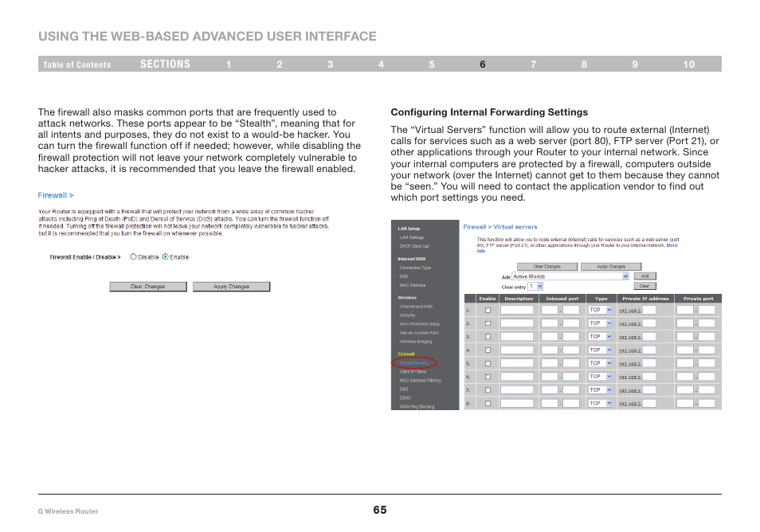The height and width of the screenshot is (532, 760).
Task: Open WAN Ping Blocking in the sidebar
Action: coord(417,406)
